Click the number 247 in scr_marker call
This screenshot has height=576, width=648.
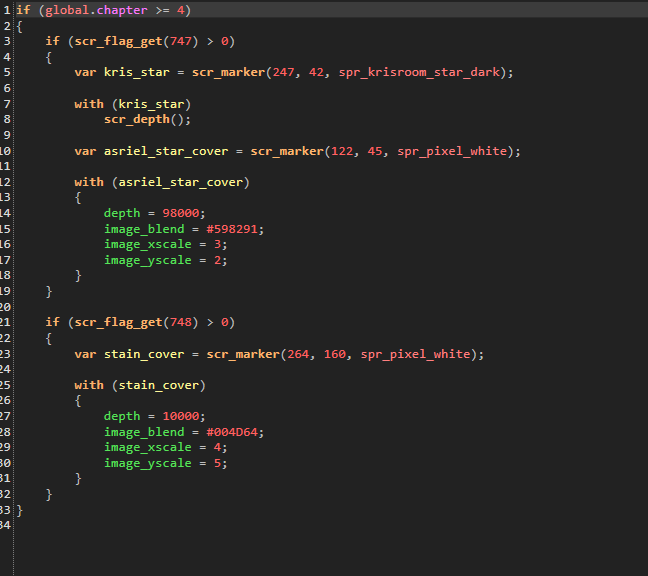tap(283, 72)
